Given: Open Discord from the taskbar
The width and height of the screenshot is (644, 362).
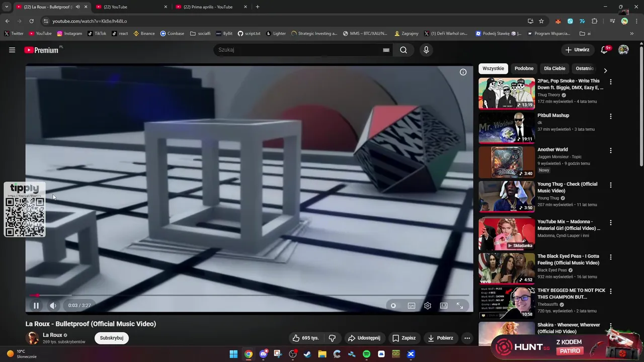Looking at the screenshot, I should [x=263, y=354].
